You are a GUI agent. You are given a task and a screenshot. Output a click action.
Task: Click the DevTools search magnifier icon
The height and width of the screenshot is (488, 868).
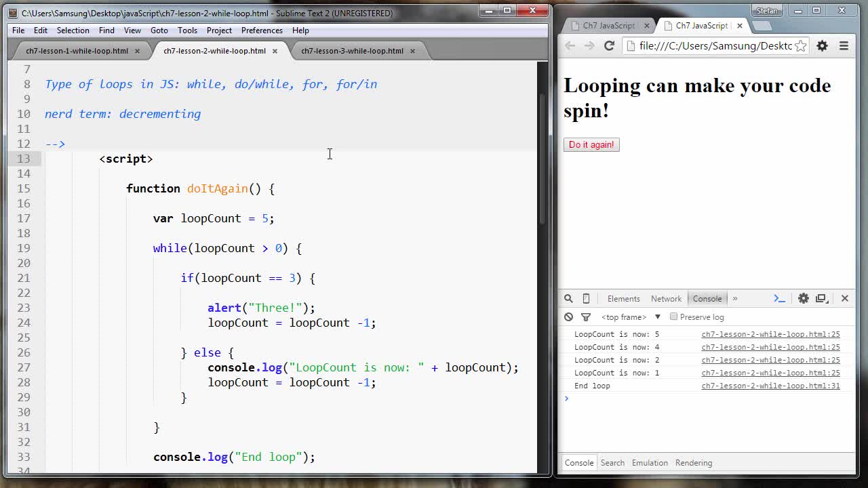point(568,298)
